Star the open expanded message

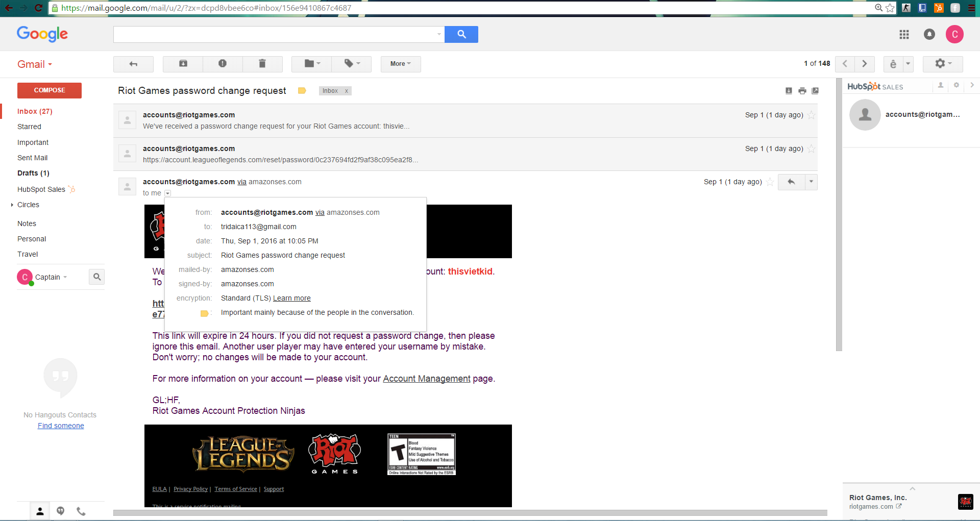click(x=770, y=182)
